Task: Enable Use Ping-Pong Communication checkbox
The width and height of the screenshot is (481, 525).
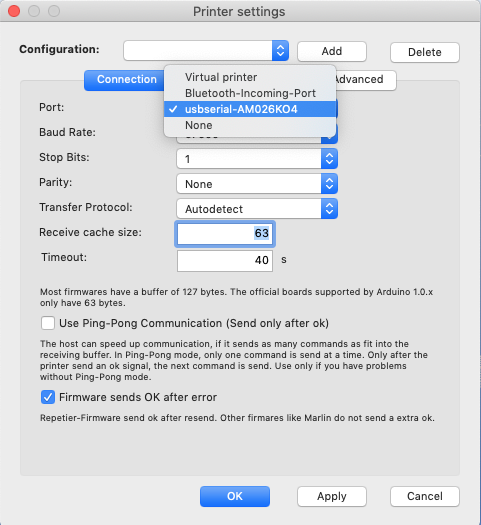Action: [48, 323]
